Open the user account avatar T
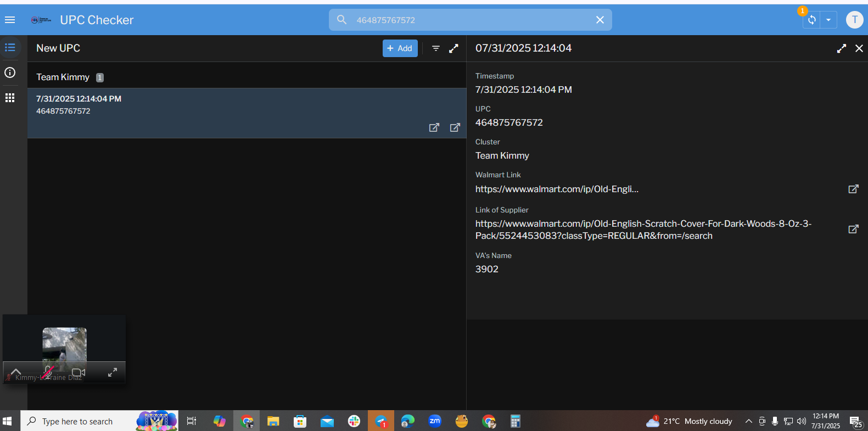This screenshot has width=868, height=431. pyautogui.click(x=854, y=20)
